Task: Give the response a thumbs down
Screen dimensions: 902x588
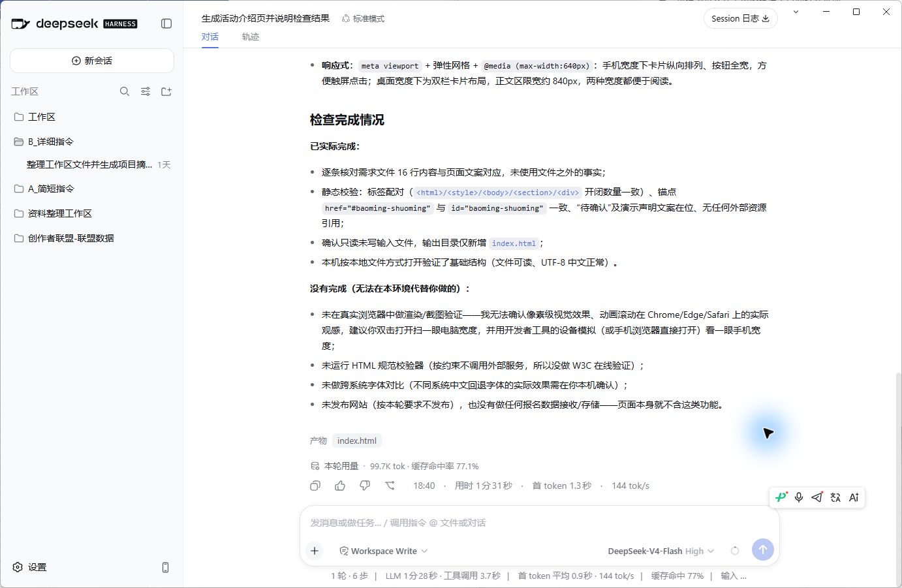Action: pos(365,486)
